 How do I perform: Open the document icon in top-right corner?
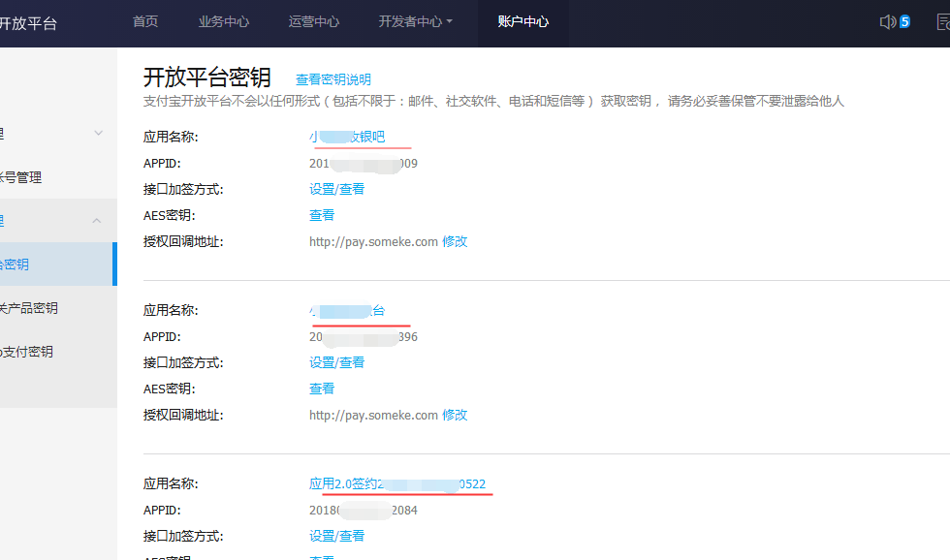click(943, 22)
